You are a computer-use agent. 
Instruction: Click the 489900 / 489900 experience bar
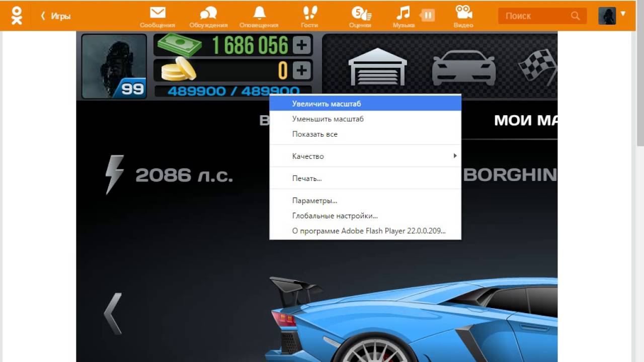233,92
